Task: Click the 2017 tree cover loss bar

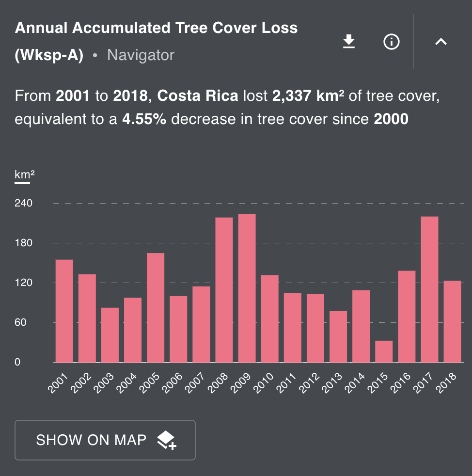Action: tap(429, 289)
